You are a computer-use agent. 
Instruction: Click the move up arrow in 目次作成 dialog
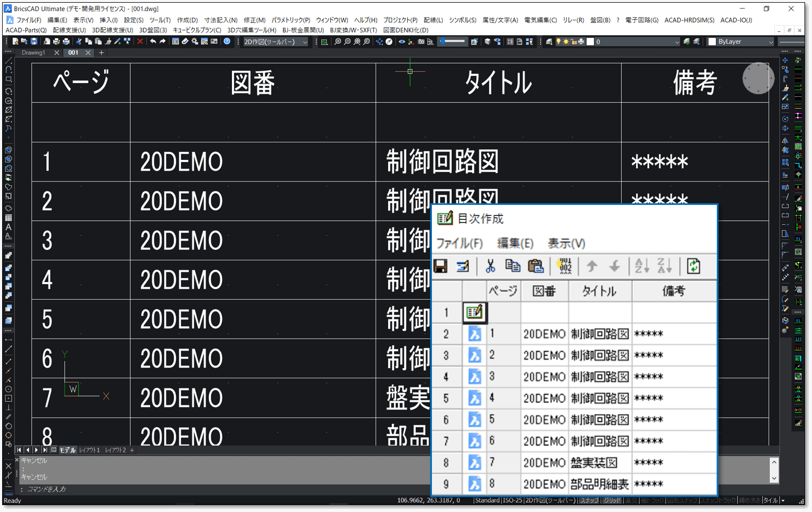coord(592,266)
